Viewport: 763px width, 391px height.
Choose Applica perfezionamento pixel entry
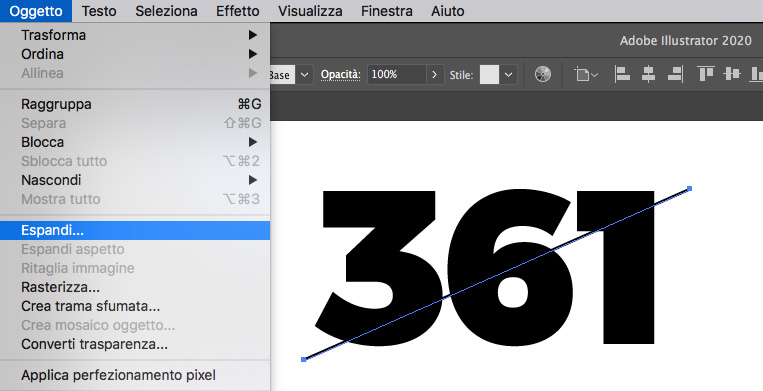coord(135,375)
